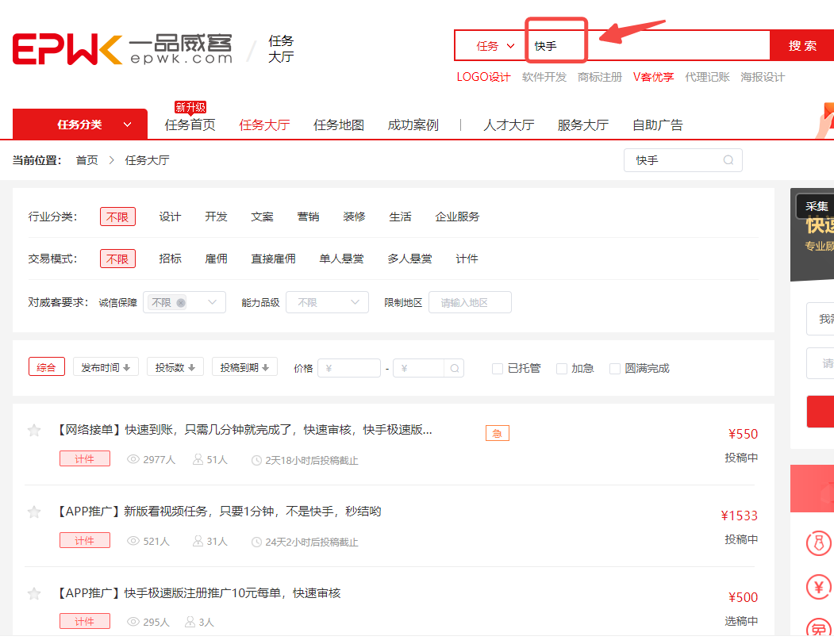Open the LOGO设计 hot search link

(483, 77)
